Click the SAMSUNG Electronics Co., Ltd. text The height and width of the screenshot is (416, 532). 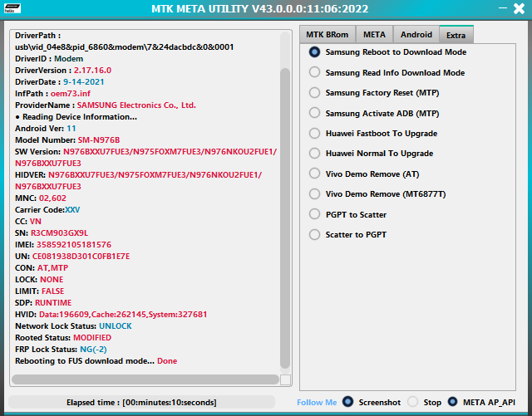(136, 105)
